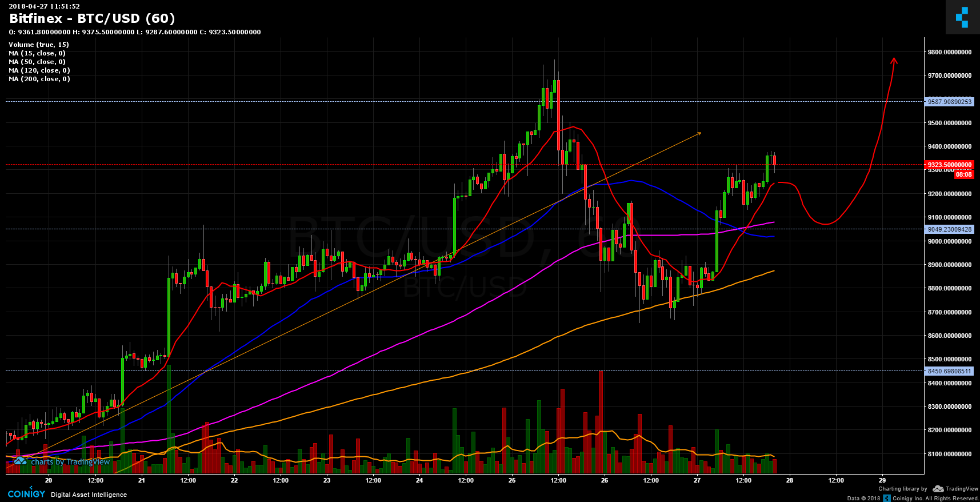The image size is (980, 502).
Task: Open the 'charts by TradingView' link
Action: point(70,462)
